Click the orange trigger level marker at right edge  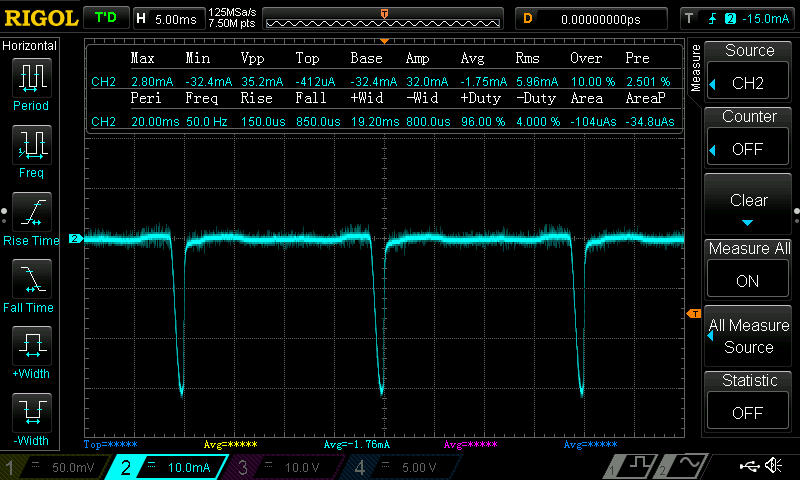click(693, 315)
